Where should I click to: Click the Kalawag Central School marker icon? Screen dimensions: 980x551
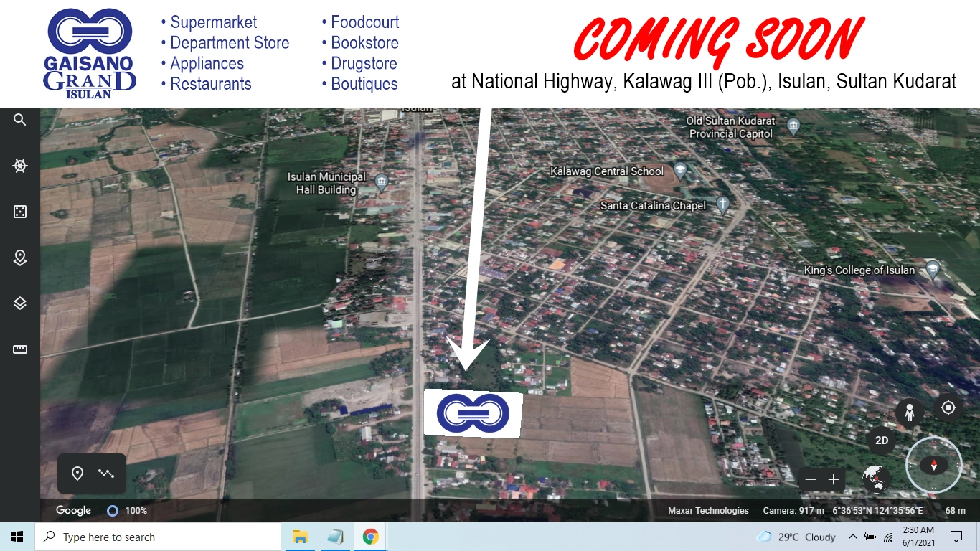[680, 171]
